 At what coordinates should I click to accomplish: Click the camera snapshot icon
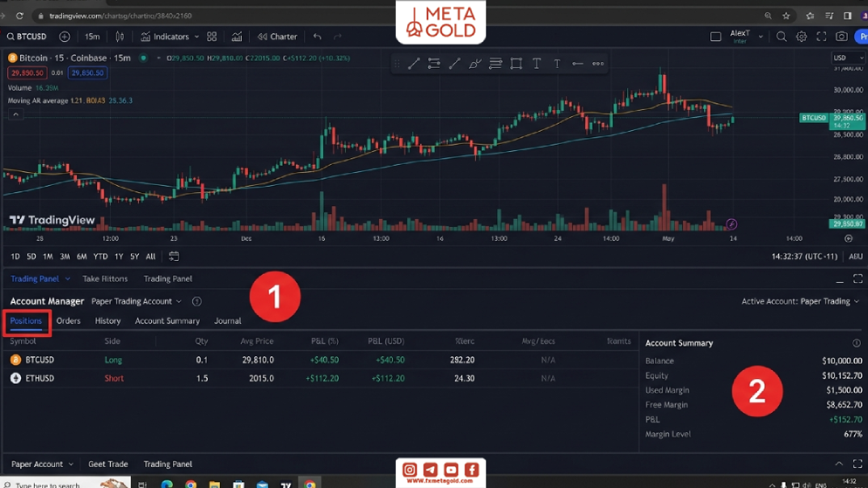pos(841,36)
